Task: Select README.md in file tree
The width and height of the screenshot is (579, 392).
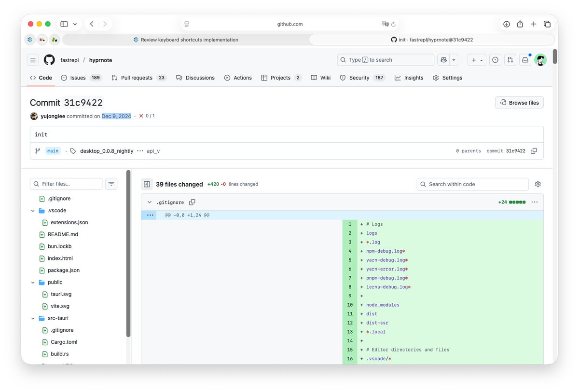Action: point(63,234)
